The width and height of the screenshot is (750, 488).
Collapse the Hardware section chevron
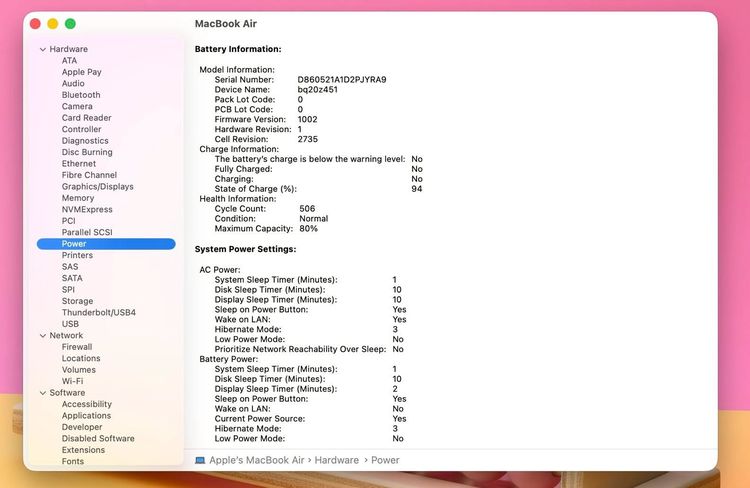pyautogui.click(x=43, y=49)
